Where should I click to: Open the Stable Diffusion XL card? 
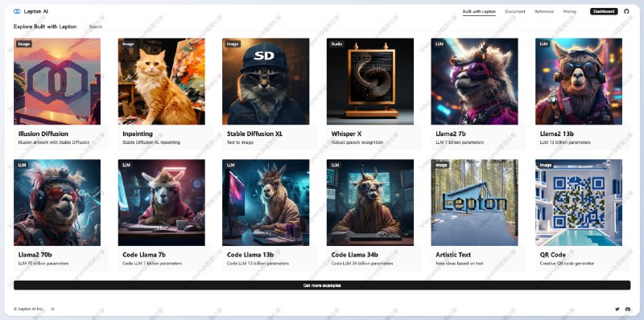point(266,94)
